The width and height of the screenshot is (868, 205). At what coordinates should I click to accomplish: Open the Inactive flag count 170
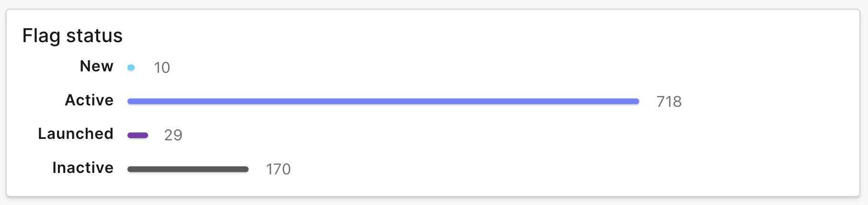pyautogui.click(x=278, y=169)
